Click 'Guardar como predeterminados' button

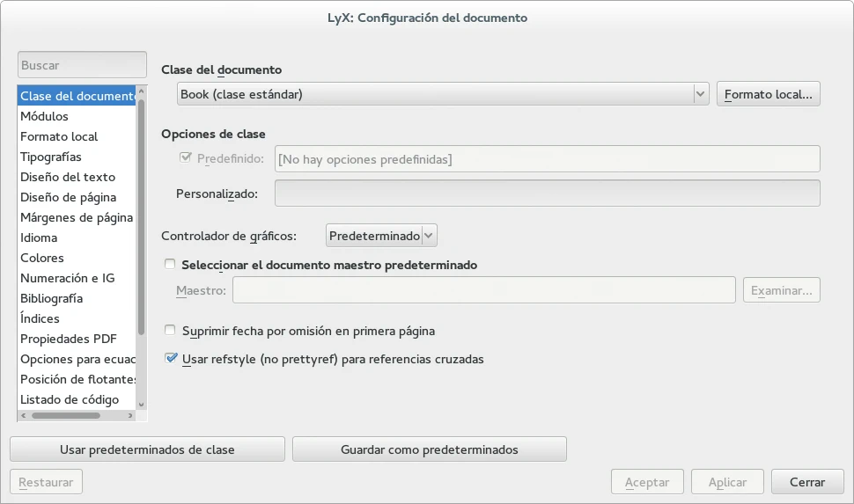429,449
